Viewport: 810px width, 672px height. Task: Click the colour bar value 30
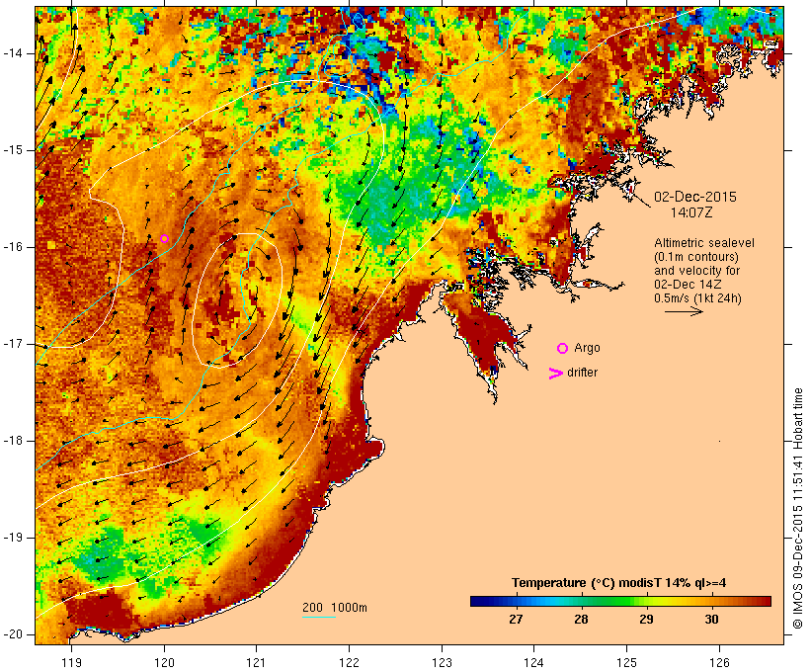pos(711,619)
